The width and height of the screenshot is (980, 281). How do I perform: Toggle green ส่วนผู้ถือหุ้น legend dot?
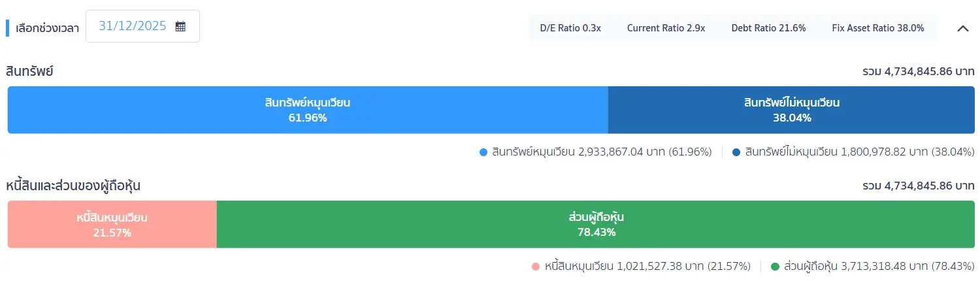[776, 267]
